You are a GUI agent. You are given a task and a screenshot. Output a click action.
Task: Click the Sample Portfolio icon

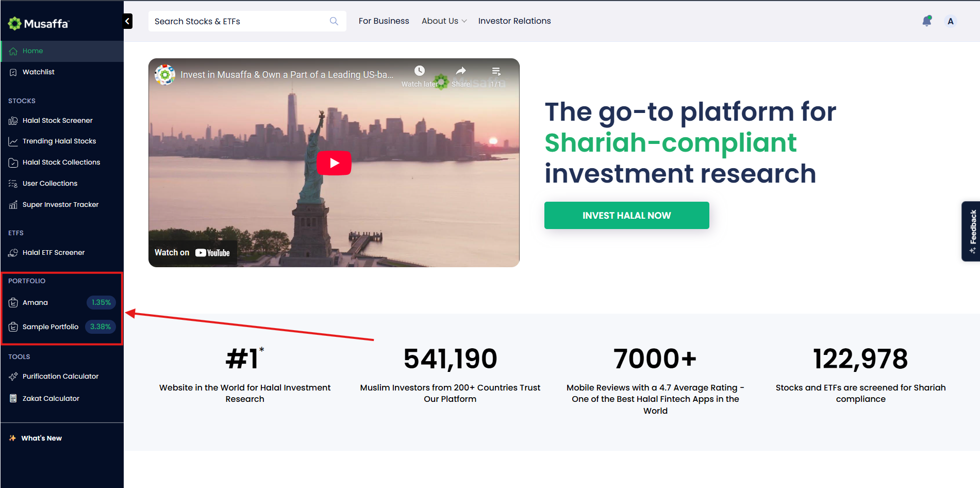[x=13, y=327]
